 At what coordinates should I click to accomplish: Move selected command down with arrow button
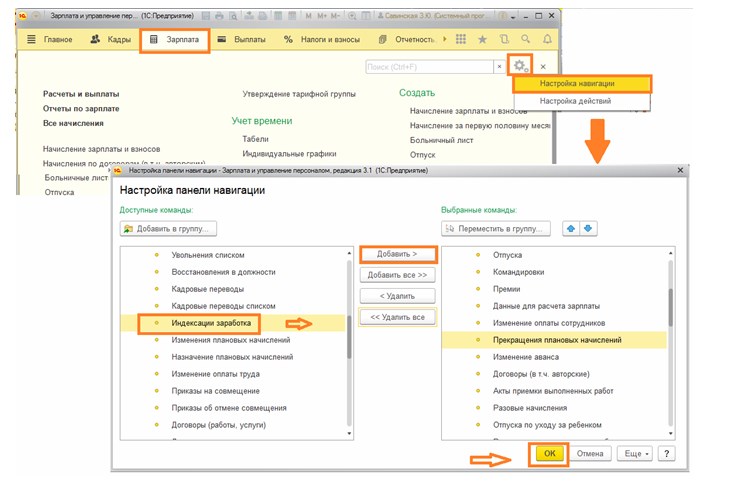tap(588, 228)
